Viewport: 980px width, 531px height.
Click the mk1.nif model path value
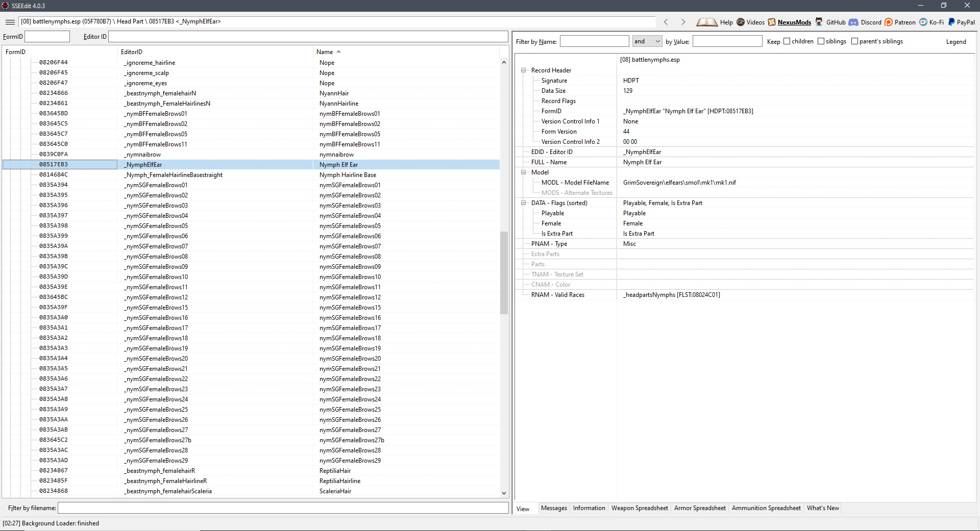point(679,183)
